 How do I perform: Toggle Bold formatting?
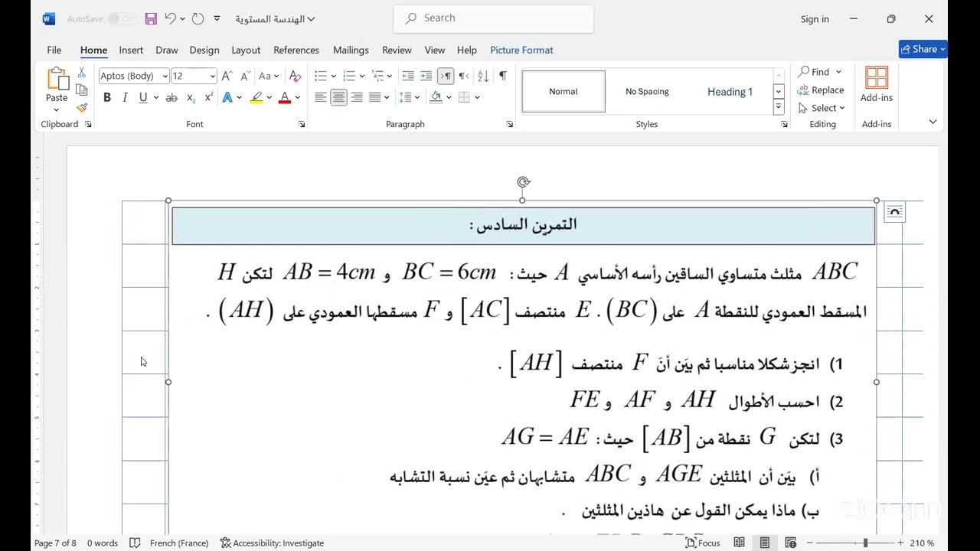point(107,97)
